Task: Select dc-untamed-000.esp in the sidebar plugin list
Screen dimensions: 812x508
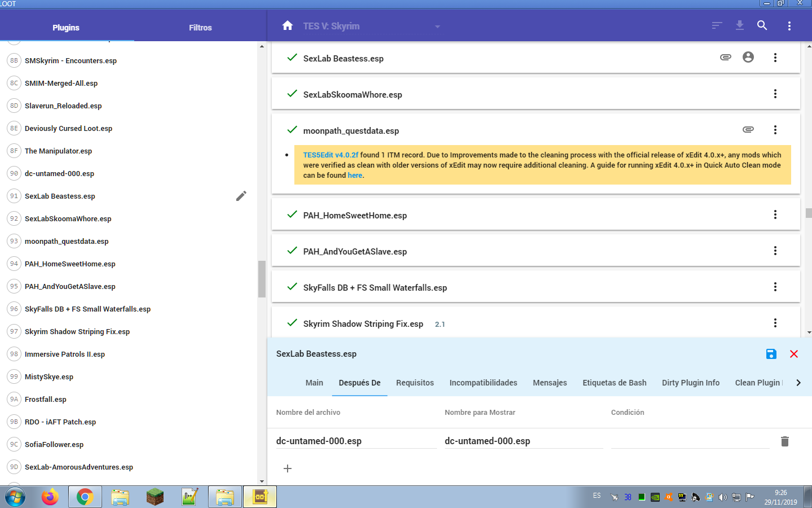Action: click(59, 173)
